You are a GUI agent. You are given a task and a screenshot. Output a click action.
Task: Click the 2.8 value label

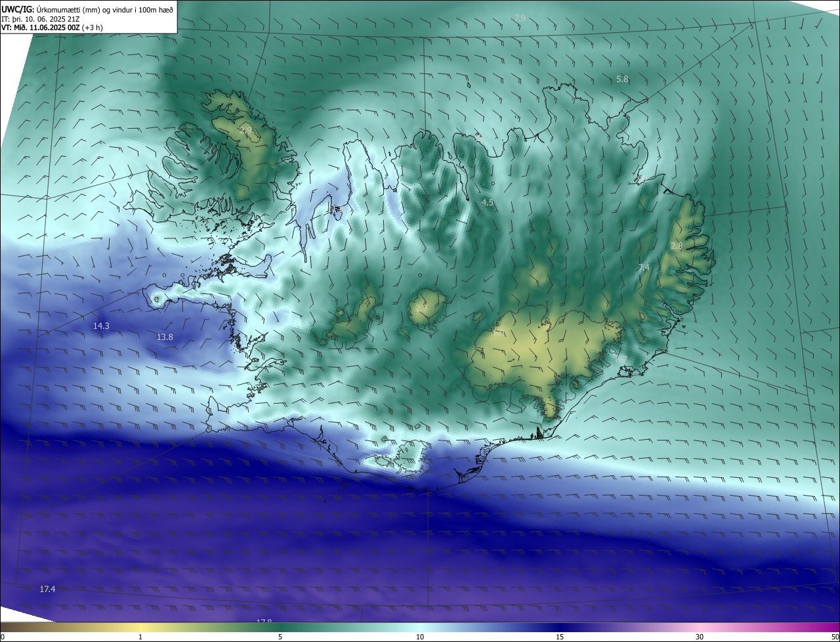click(677, 246)
